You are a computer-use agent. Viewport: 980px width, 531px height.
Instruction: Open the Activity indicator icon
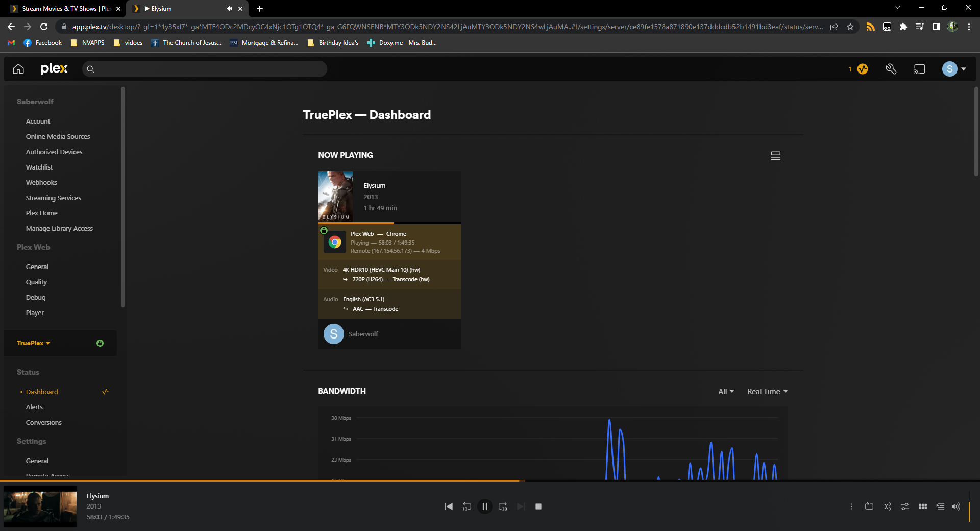coord(863,69)
